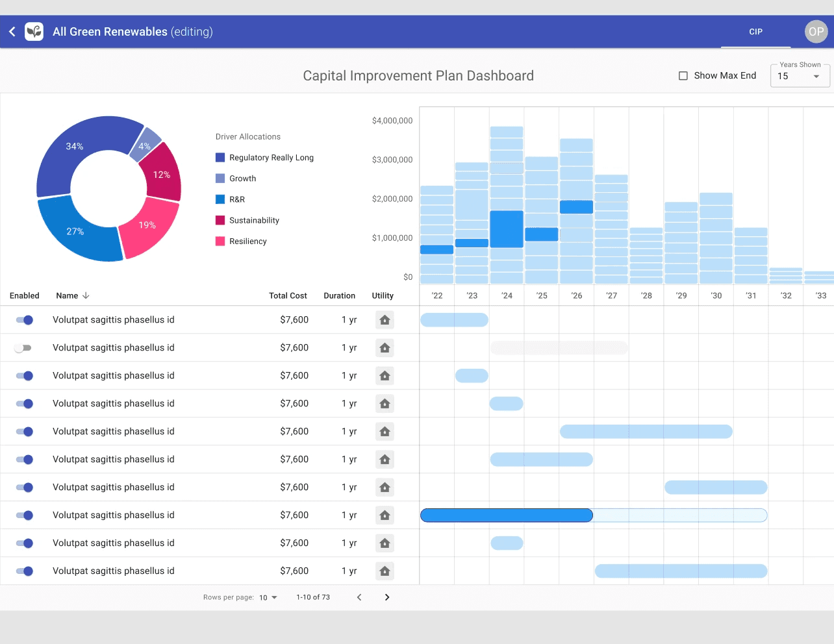Click the sort arrow beside Name
The image size is (834, 644).
pyautogui.click(x=86, y=295)
